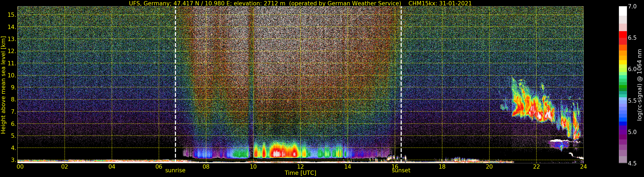Select the time-axis tick "02"
The height and width of the screenshot is (177, 644).
pyautogui.click(x=65, y=166)
